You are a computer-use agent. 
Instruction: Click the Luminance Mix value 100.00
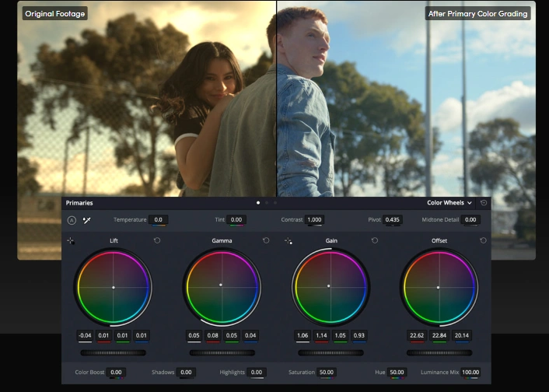pos(470,372)
